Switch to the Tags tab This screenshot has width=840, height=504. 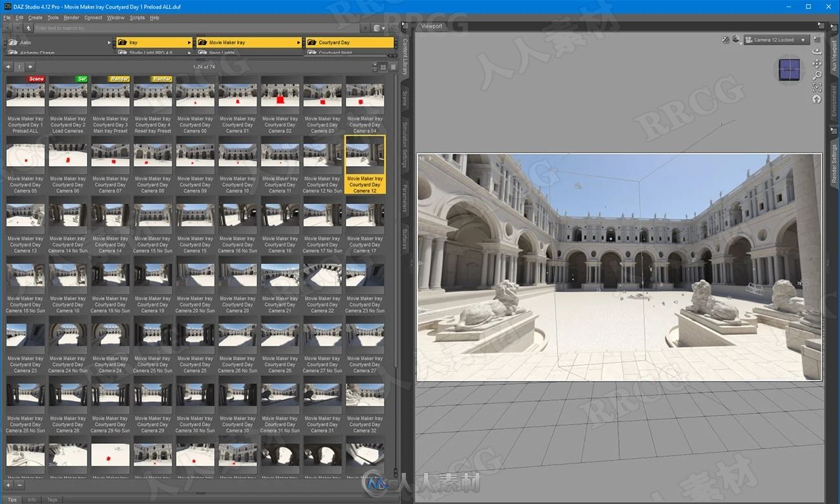pos(52,499)
